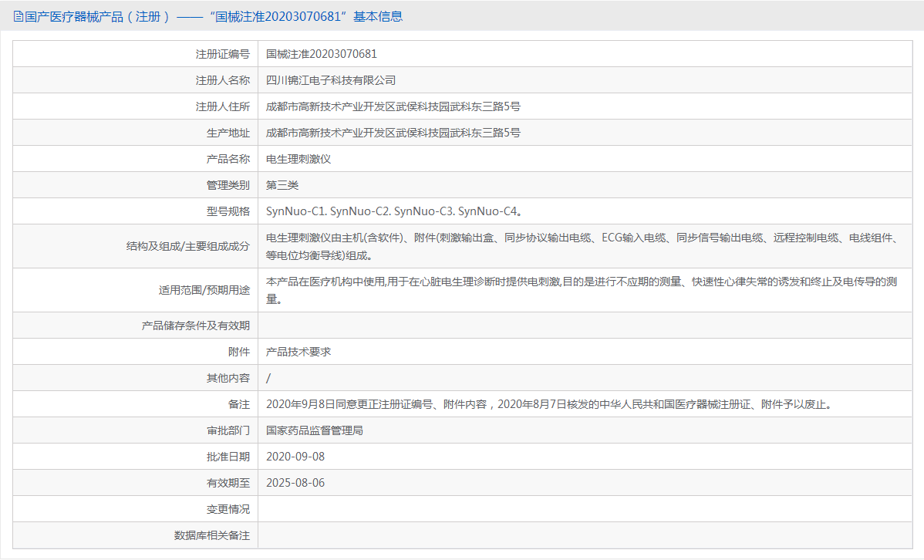Click the label 生产地址
Screen dimensions: 924x560
[228, 133]
